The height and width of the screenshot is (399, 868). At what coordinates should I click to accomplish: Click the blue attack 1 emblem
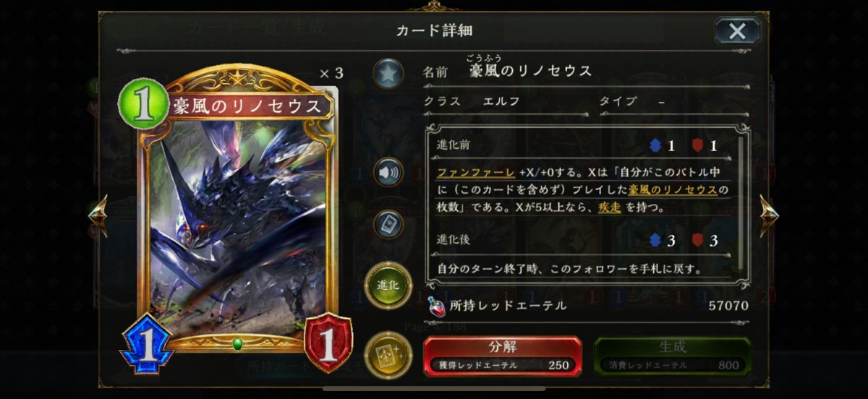click(x=145, y=346)
